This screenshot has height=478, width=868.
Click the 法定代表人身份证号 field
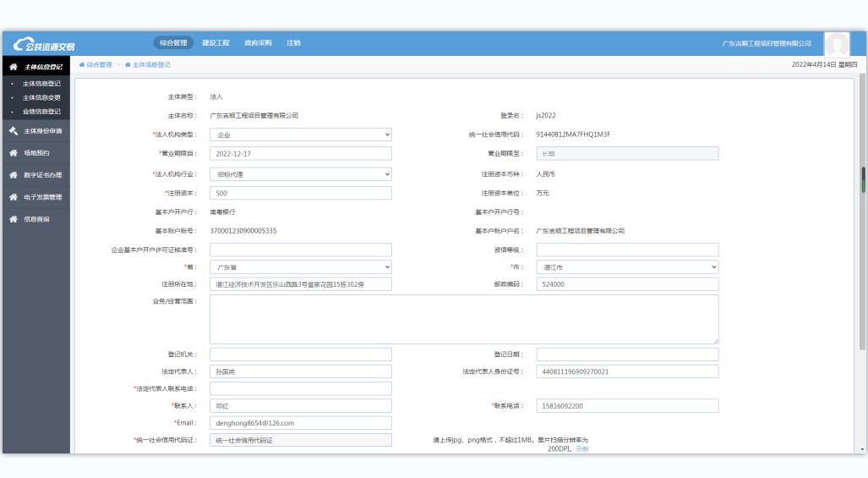point(627,371)
